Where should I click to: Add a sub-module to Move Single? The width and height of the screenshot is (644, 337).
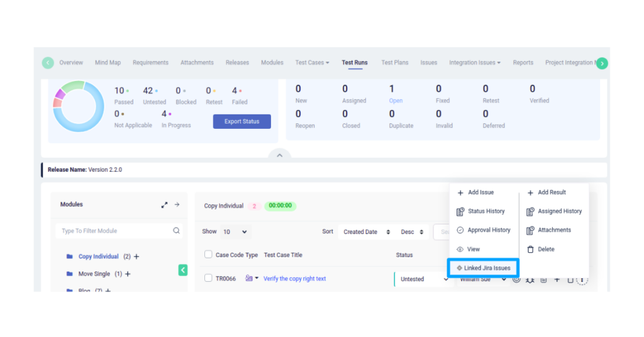(x=128, y=274)
